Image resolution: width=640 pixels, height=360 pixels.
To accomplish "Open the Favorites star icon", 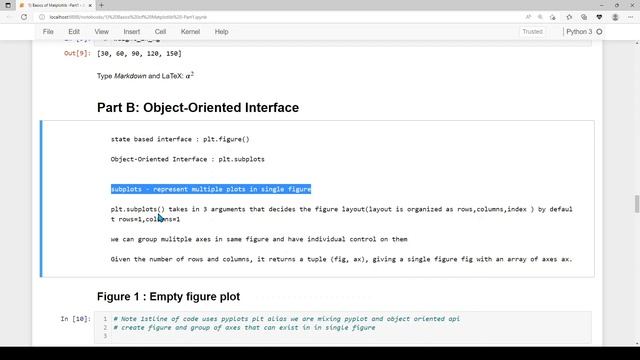I will 569,17.
